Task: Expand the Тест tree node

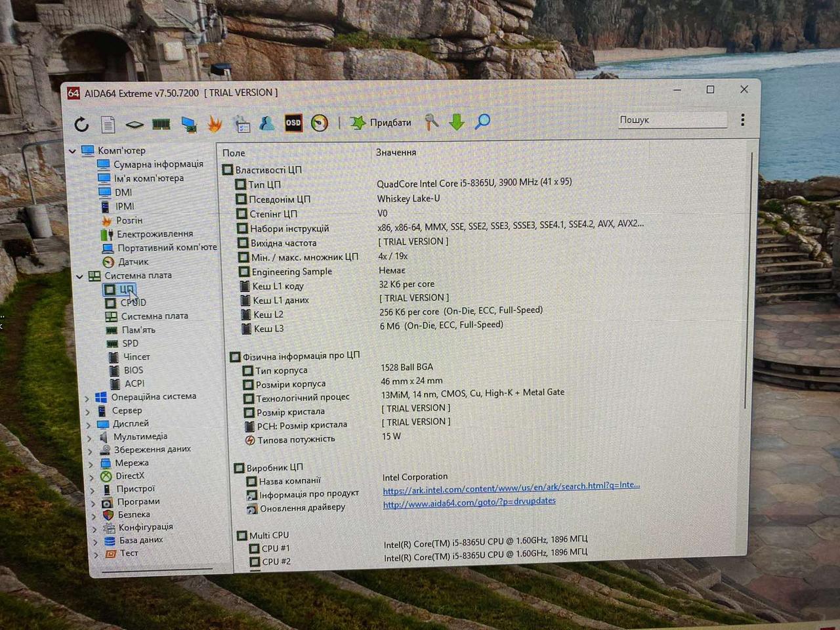Action: (97, 555)
